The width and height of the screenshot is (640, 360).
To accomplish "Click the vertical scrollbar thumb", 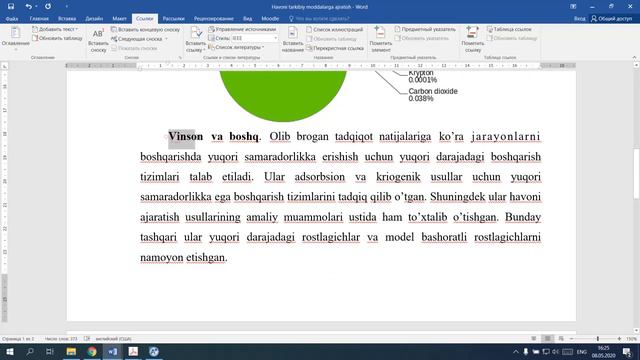I will (636, 175).
